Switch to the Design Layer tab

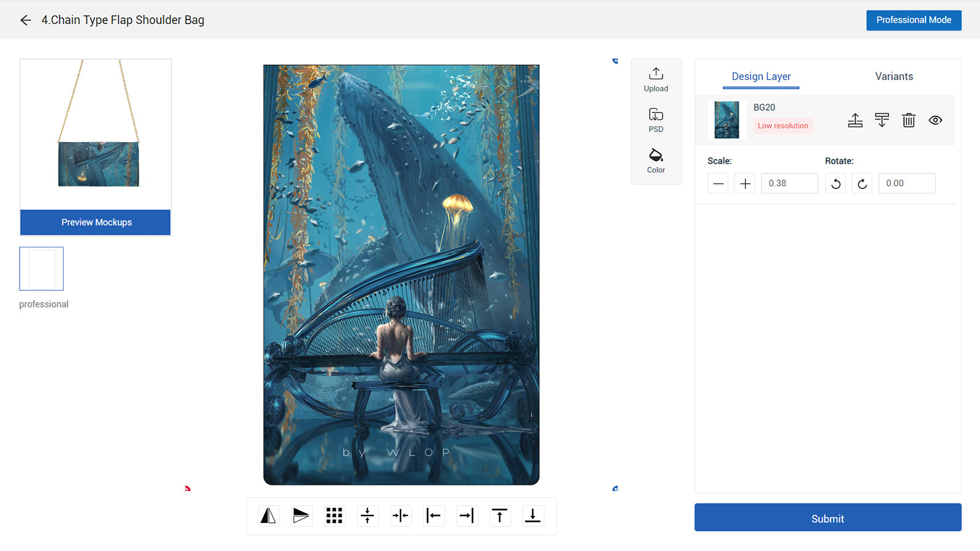coord(761,77)
